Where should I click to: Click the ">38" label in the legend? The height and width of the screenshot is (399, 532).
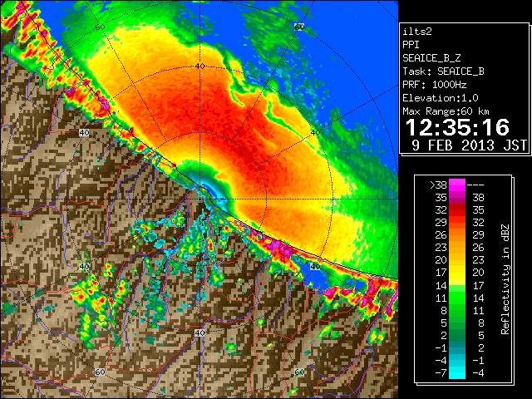click(438, 185)
